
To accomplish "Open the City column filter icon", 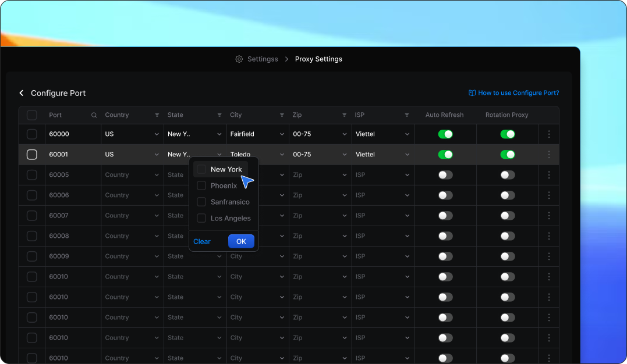I will pyautogui.click(x=282, y=115).
